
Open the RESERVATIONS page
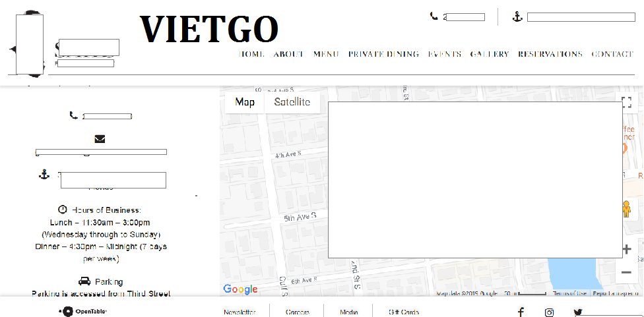click(x=550, y=54)
